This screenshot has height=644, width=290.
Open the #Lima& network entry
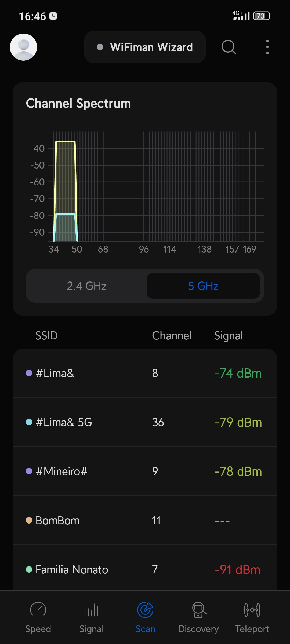[145, 373]
